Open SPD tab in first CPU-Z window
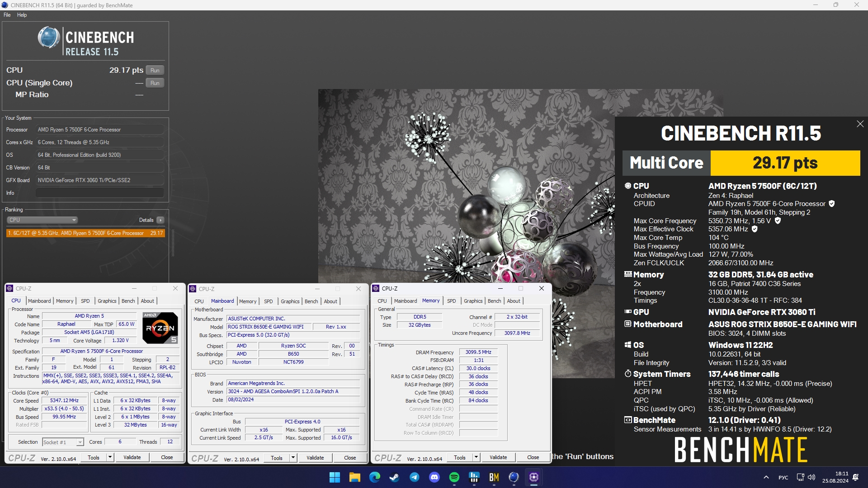The width and height of the screenshot is (868, 488). tap(85, 301)
